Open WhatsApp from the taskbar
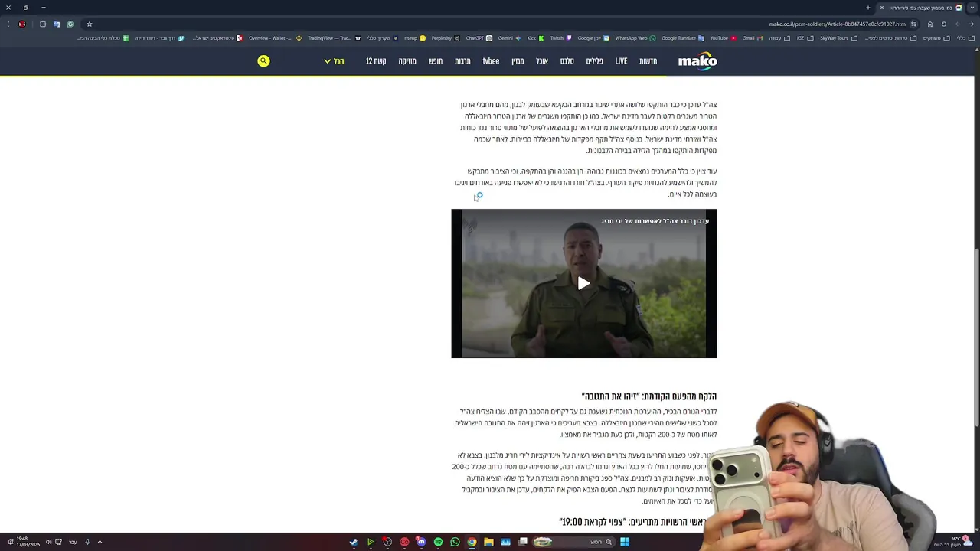The image size is (980, 551). 455,542
